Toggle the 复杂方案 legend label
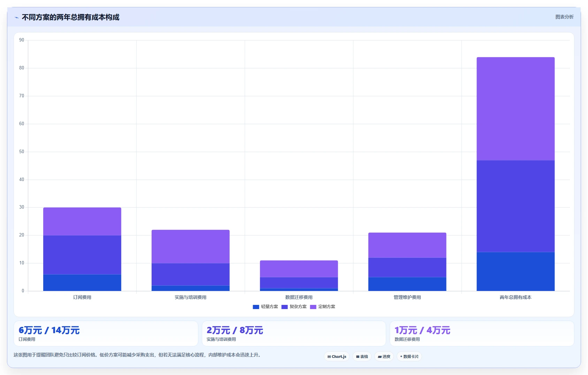Image resolution: width=588 pixels, height=375 pixels. pos(298,307)
